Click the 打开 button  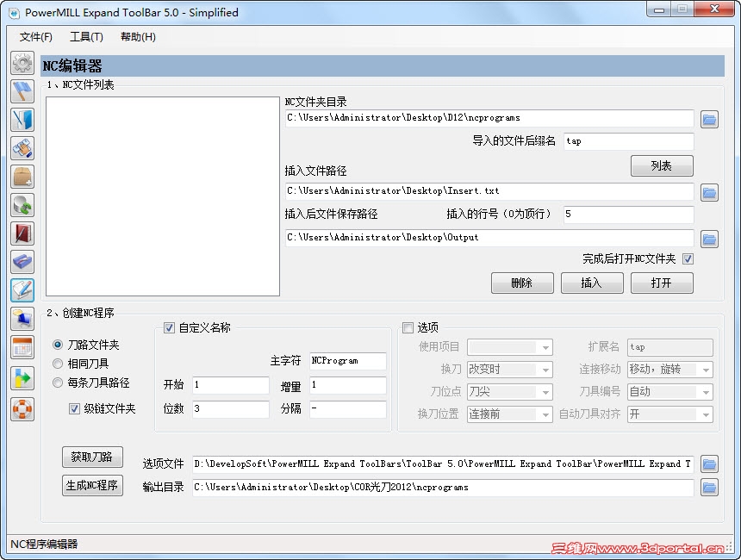point(662,283)
